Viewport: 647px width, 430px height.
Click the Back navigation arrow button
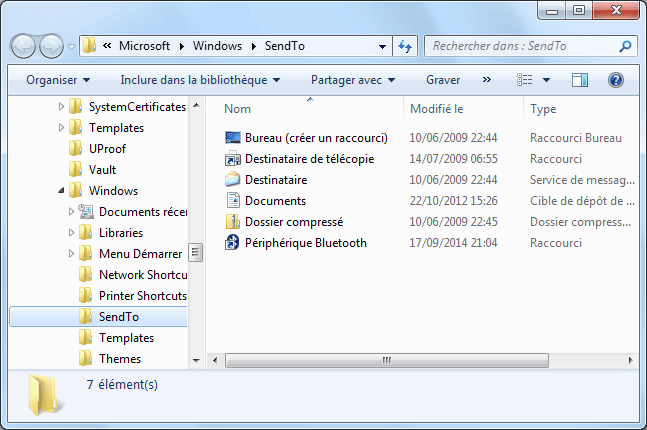point(23,46)
